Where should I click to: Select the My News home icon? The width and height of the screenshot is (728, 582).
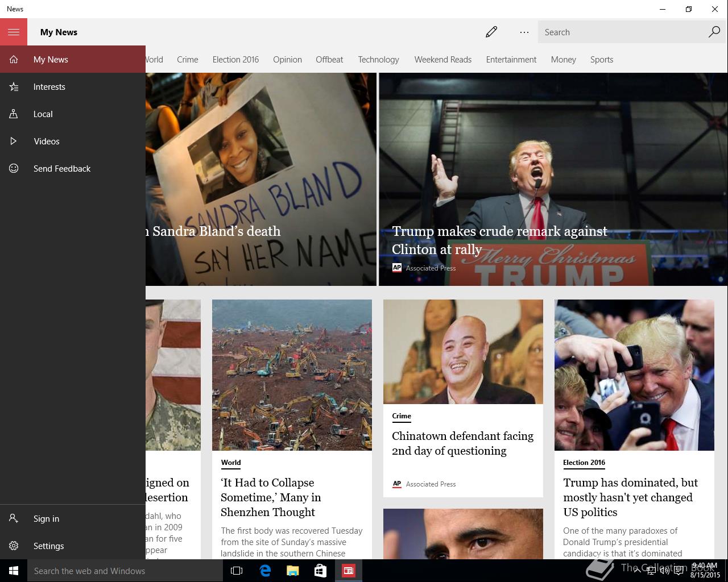coord(14,59)
